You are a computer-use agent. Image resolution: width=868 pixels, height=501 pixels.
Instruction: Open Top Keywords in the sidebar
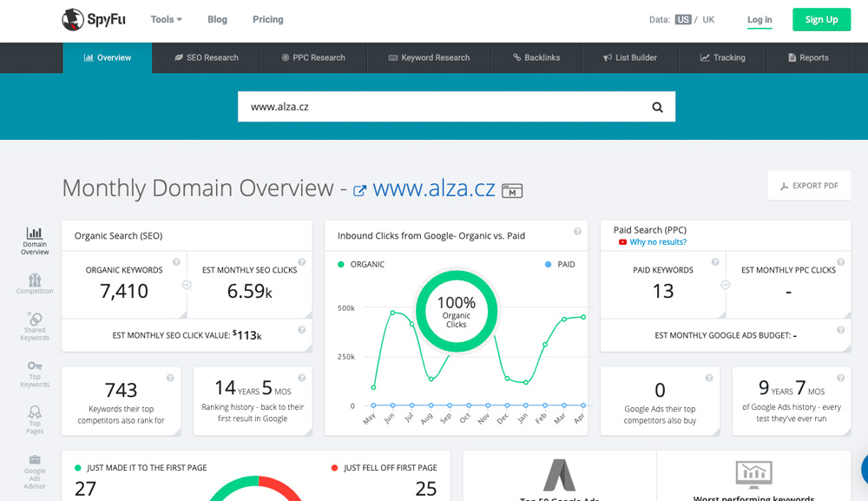(x=35, y=373)
